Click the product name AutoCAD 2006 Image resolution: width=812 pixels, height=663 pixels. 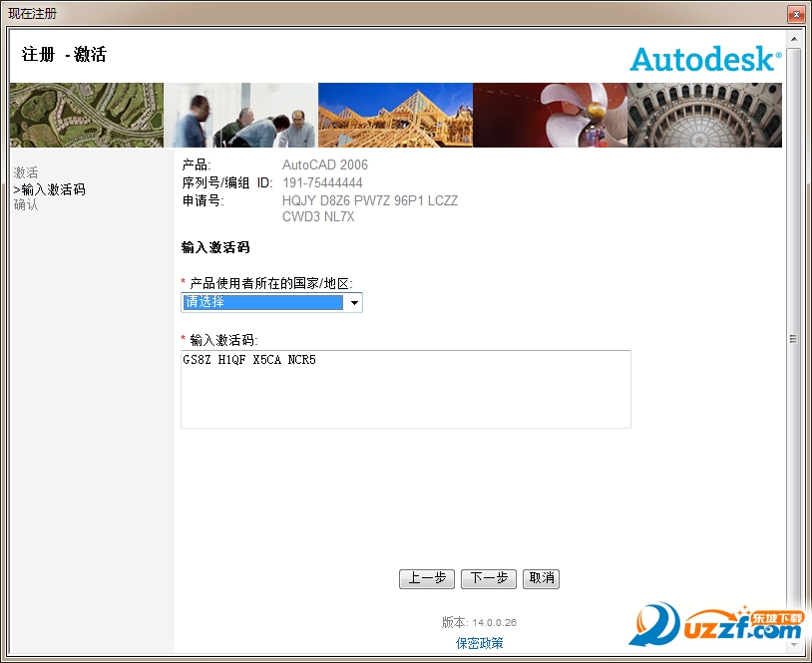(x=324, y=165)
